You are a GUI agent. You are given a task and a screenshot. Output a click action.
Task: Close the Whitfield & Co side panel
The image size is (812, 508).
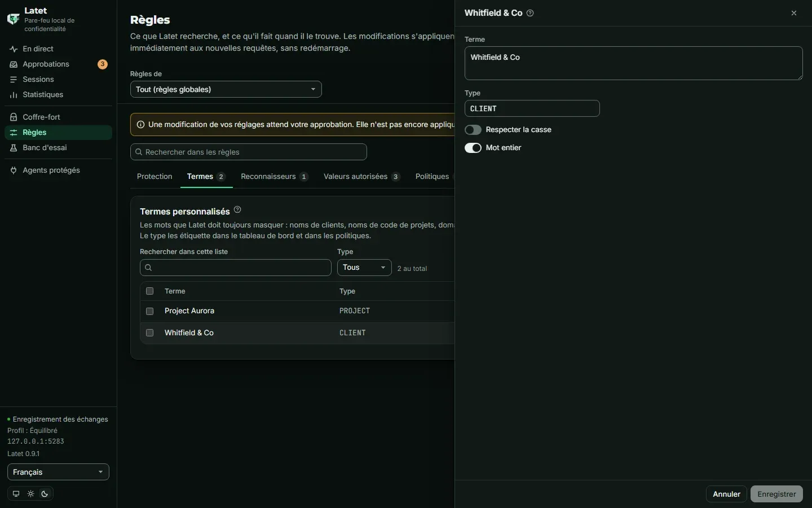[x=794, y=13]
